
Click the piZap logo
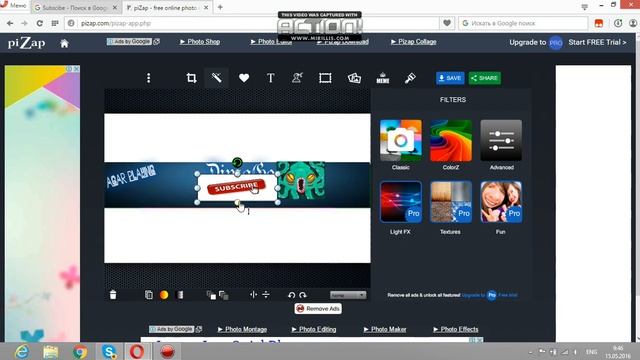pos(27,43)
